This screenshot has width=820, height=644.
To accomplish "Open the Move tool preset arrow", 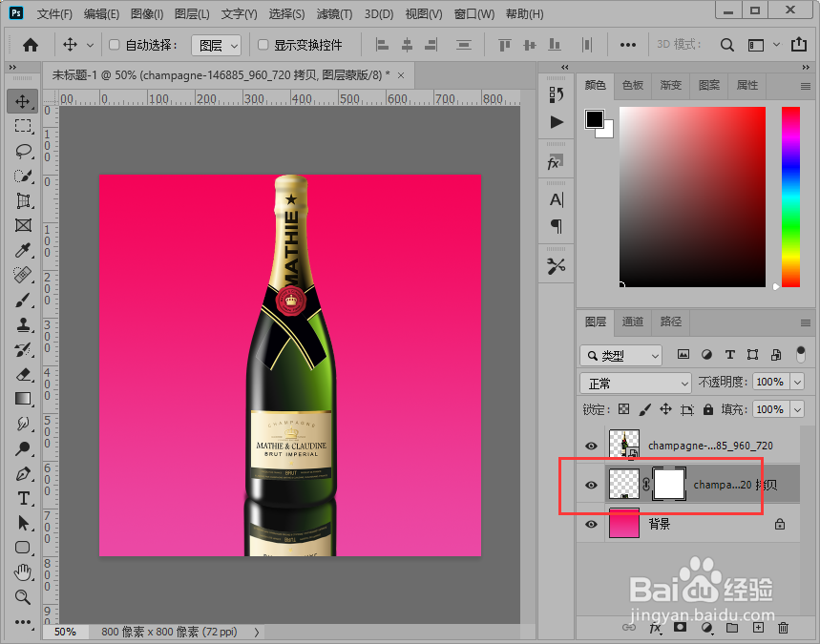I will 90,46.
